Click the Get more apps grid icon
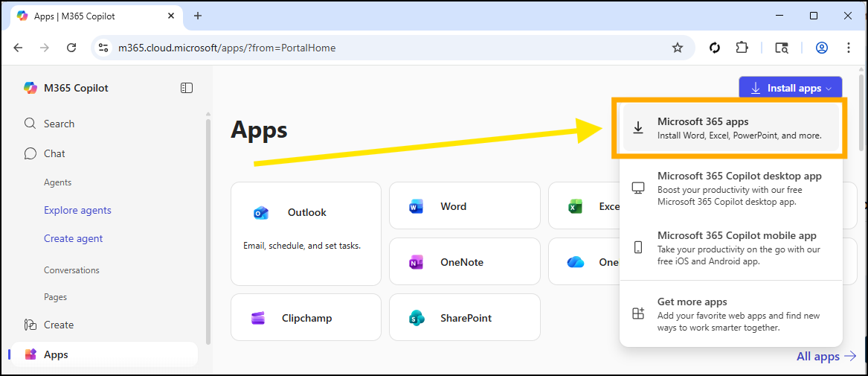 point(638,313)
